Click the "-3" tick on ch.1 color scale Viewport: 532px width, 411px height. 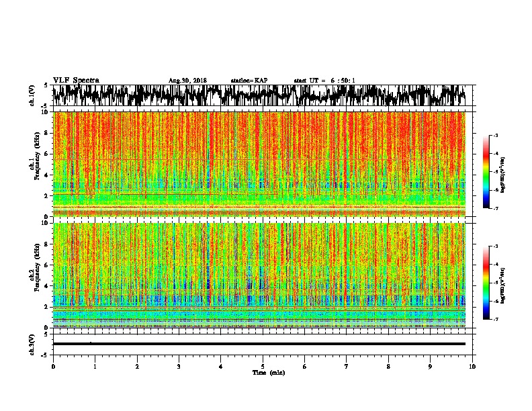[495, 136]
